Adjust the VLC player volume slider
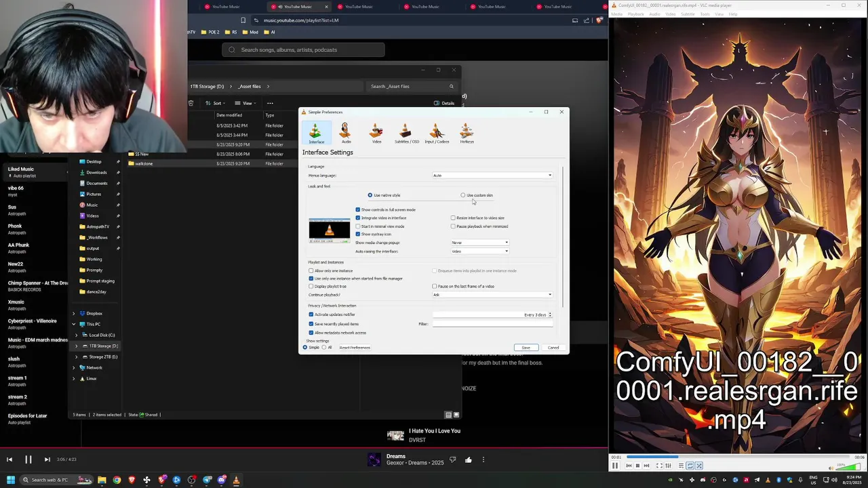 (x=848, y=466)
